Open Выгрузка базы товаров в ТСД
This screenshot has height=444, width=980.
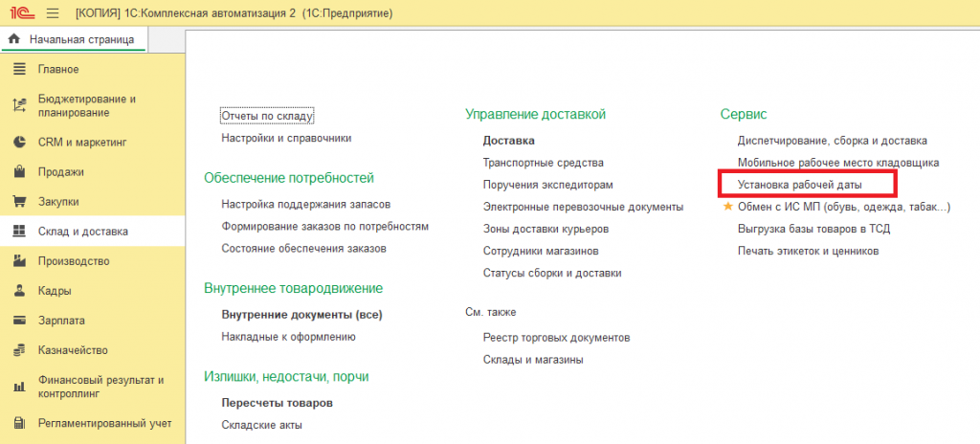pos(813,229)
